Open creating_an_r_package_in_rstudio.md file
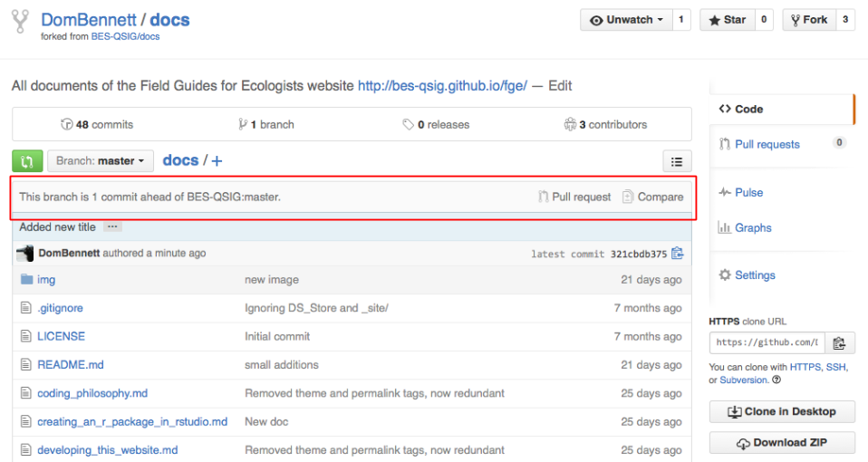Viewport: 868px width, 462px height. pos(132,421)
